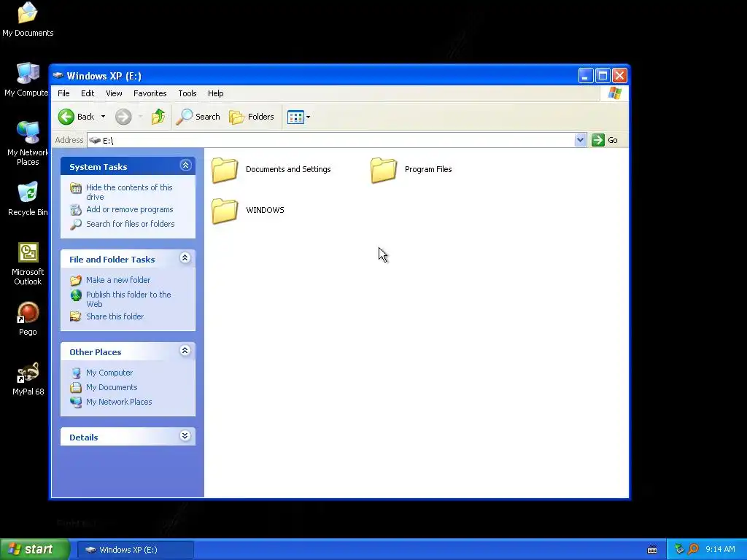This screenshot has width=747, height=560.
Task: Click the Start button
Action: coord(34,550)
